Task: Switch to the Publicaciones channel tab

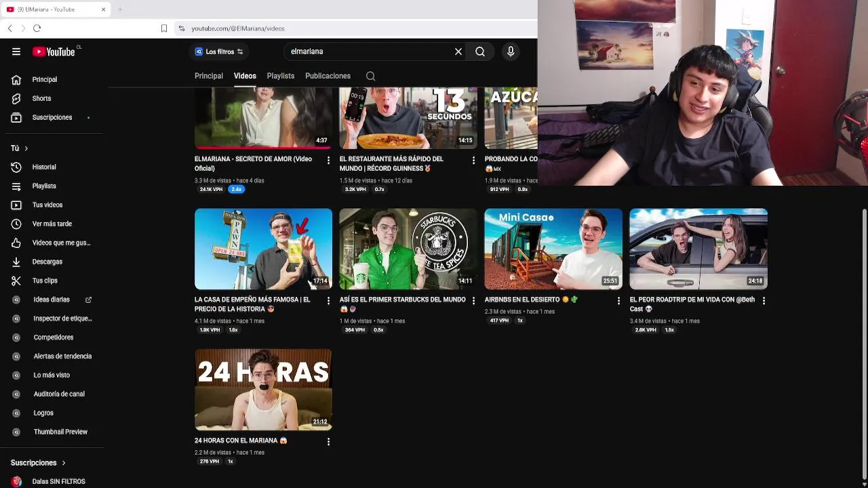Action: click(x=328, y=76)
